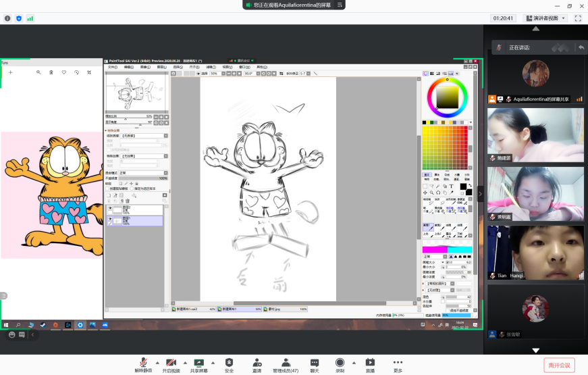Open video options arrow next to 开启视频
Image resolution: width=588 pixels, height=375 pixels.
coord(185,363)
